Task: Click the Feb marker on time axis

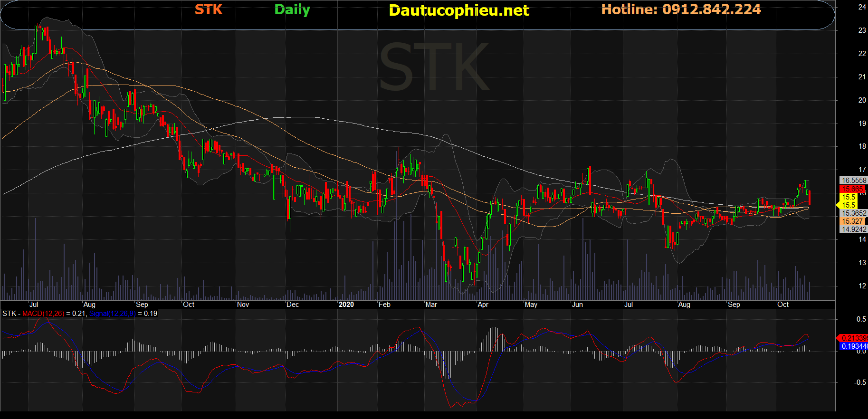Action: (x=384, y=305)
